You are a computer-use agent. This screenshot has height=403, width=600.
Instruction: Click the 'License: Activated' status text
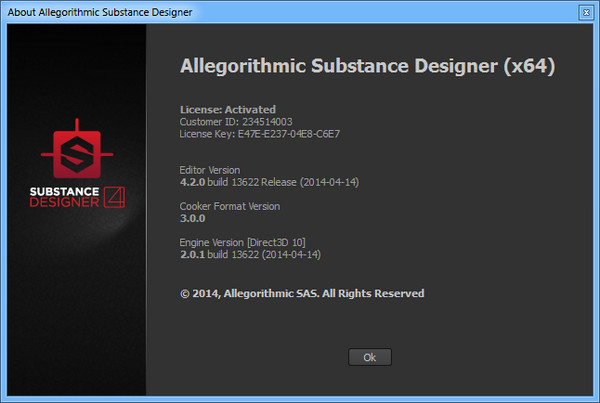pyautogui.click(x=227, y=109)
